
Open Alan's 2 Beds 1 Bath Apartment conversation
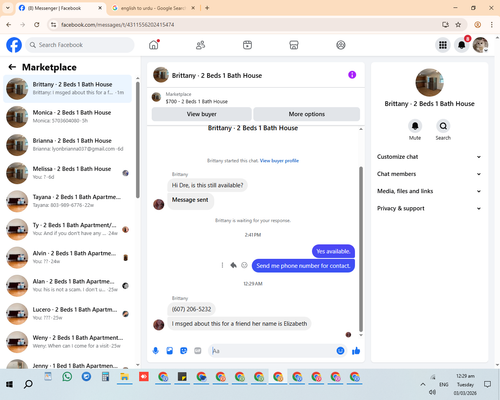point(68,286)
